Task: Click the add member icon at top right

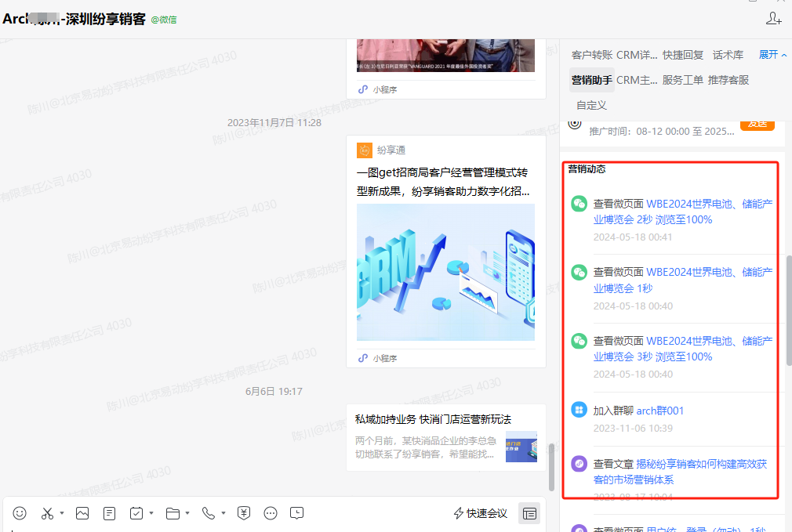Action: click(x=773, y=19)
